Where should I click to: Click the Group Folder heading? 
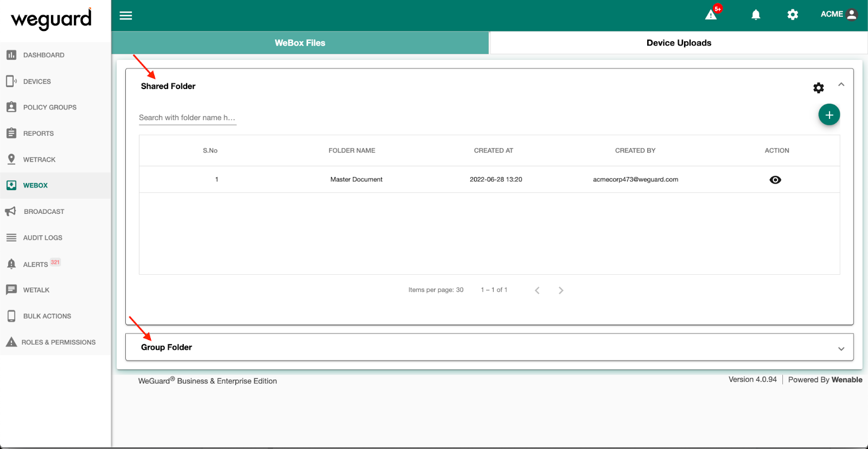pos(167,347)
